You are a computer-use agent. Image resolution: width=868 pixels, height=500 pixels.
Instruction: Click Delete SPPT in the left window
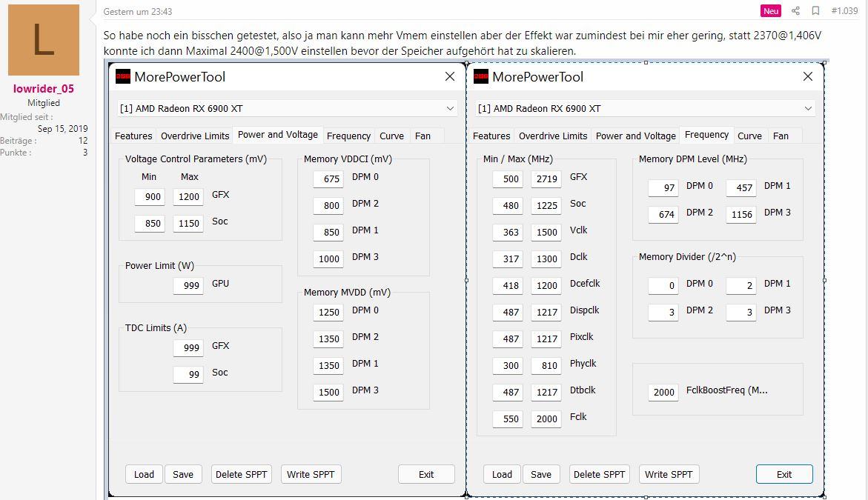pyautogui.click(x=242, y=474)
